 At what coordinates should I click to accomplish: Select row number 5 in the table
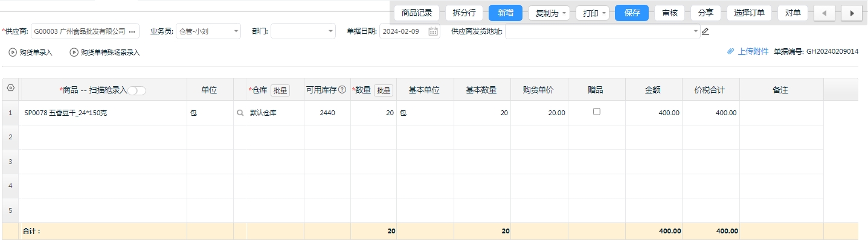10,210
